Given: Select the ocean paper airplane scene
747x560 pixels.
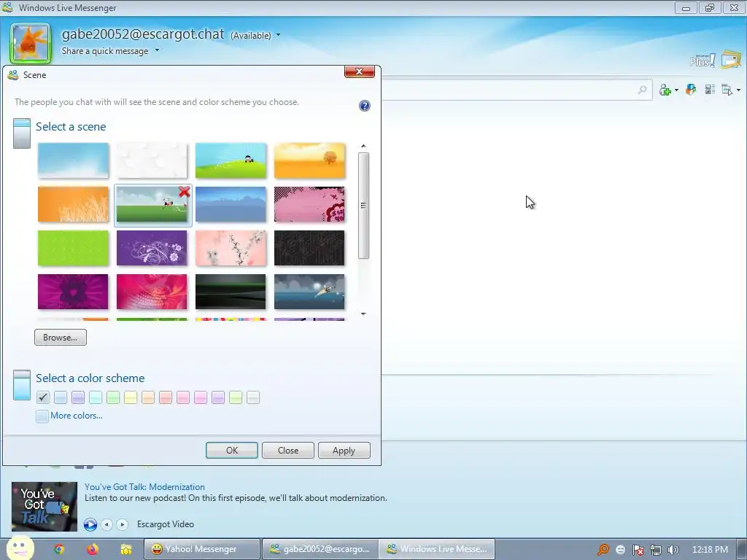Looking at the screenshot, I should pos(309,292).
